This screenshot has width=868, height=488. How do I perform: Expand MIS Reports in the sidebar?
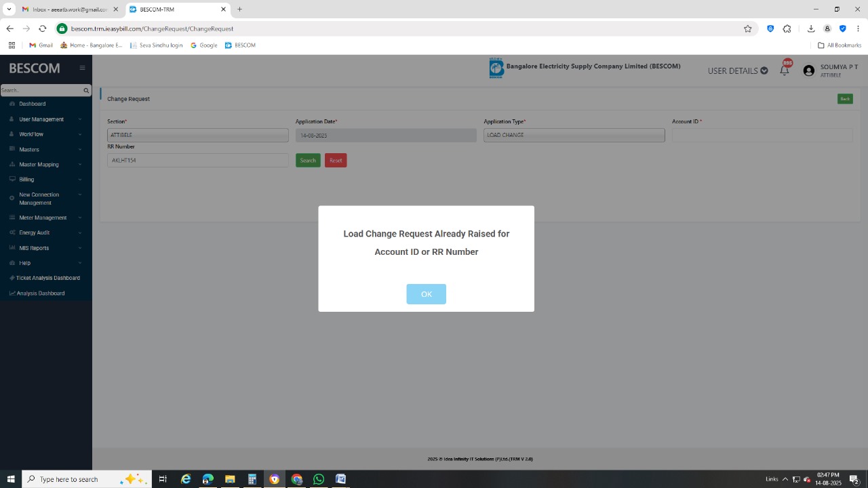[x=46, y=248]
